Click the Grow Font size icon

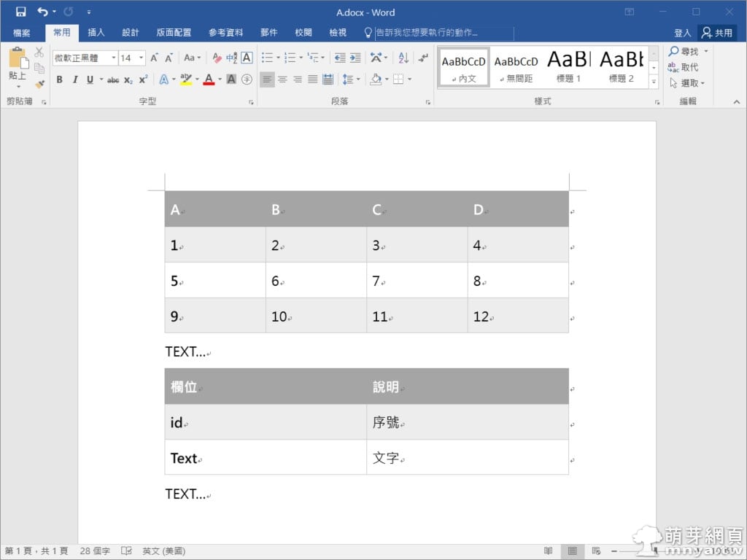154,58
